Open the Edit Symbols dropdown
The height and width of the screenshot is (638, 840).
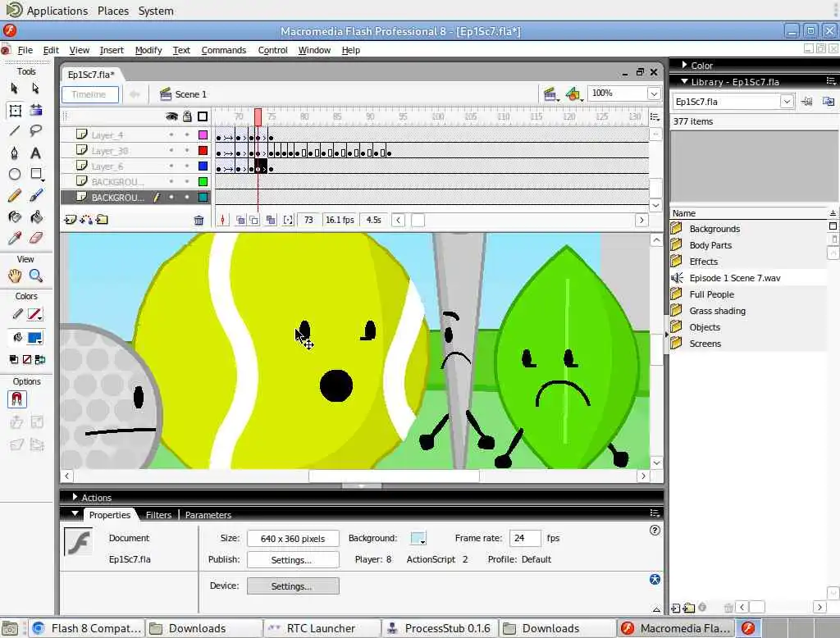tap(573, 95)
